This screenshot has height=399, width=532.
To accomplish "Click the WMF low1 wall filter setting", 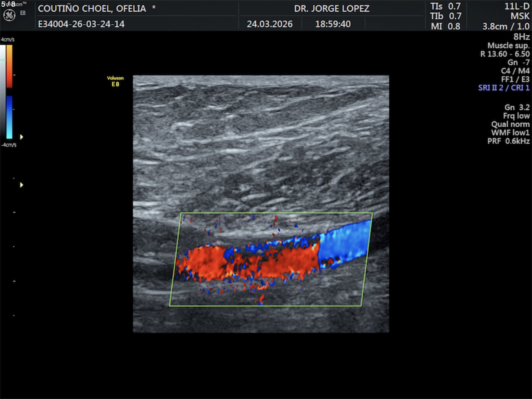I will [510, 132].
